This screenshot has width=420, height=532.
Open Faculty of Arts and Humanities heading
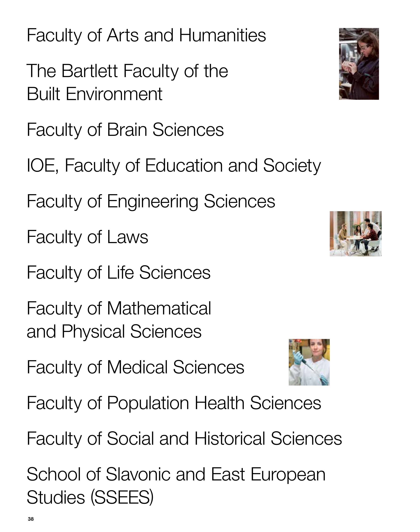(x=146, y=36)
